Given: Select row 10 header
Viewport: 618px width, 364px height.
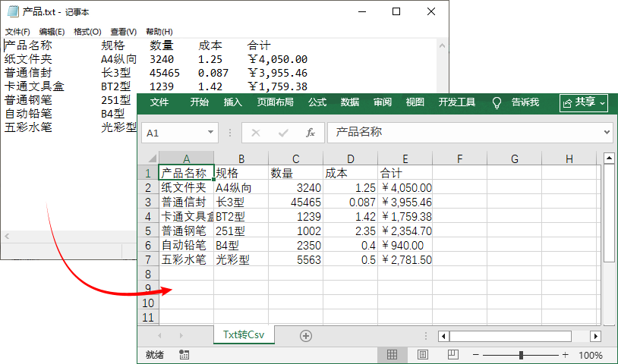Looking at the screenshot, I should pyautogui.click(x=148, y=303).
